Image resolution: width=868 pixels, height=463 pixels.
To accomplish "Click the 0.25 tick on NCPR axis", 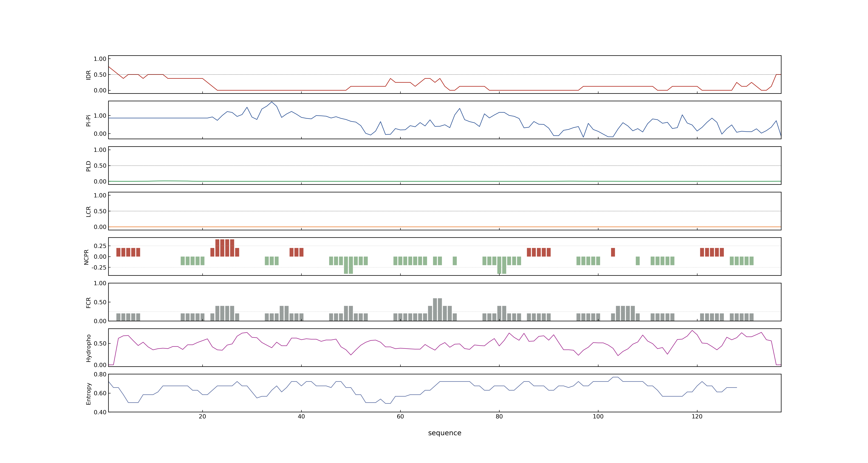I will (x=100, y=246).
